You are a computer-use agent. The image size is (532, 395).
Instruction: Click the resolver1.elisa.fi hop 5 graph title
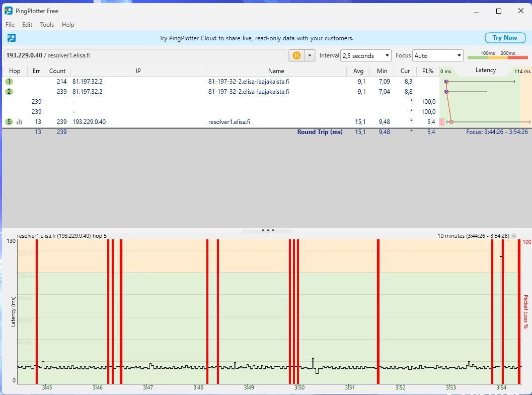point(62,236)
